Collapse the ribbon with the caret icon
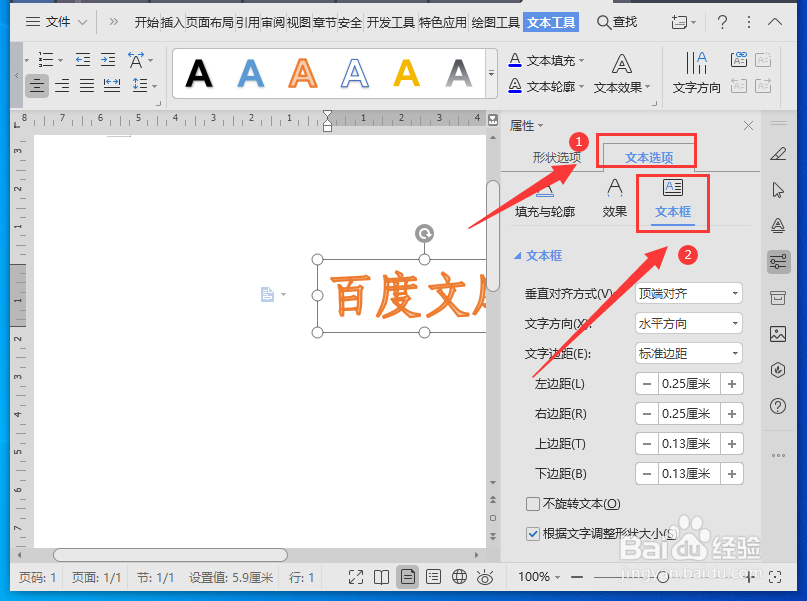This screenshot has height=601, width=807. (775, 22)
